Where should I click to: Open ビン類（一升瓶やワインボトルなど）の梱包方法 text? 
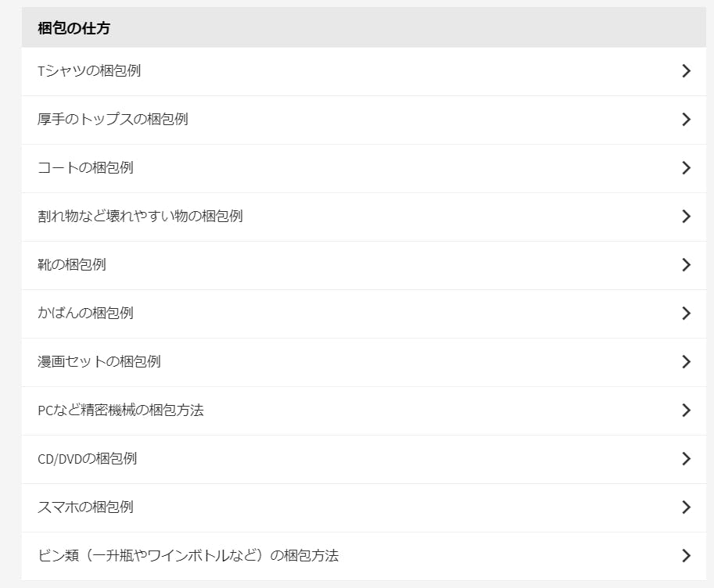[x=188, y=556]
